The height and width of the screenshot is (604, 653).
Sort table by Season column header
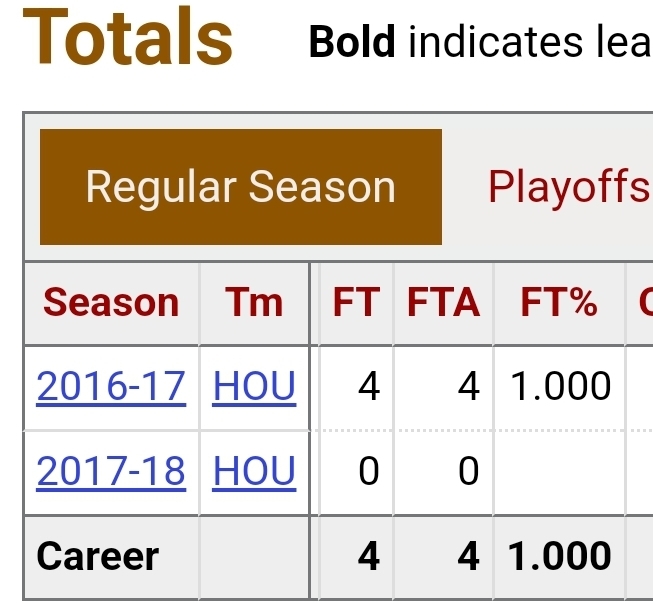(x=111, y=302)
